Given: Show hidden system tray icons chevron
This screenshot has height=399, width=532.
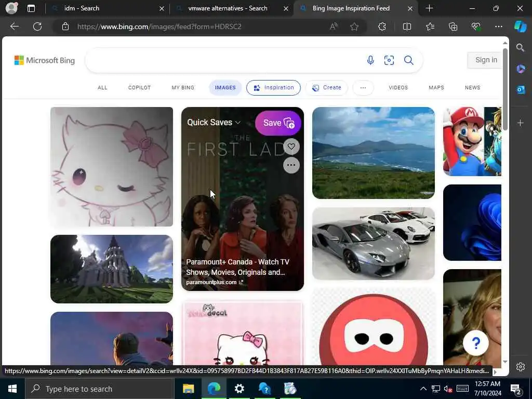Looking at the screenshot, I should [423, 389].
